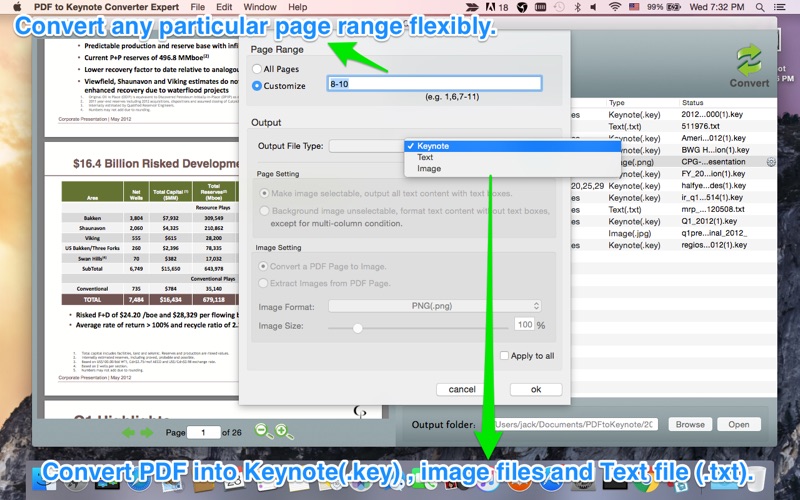Zoom out the PDF preview with minus magnifier
Viewport: 800px width, 500px height.
point(264,432)
